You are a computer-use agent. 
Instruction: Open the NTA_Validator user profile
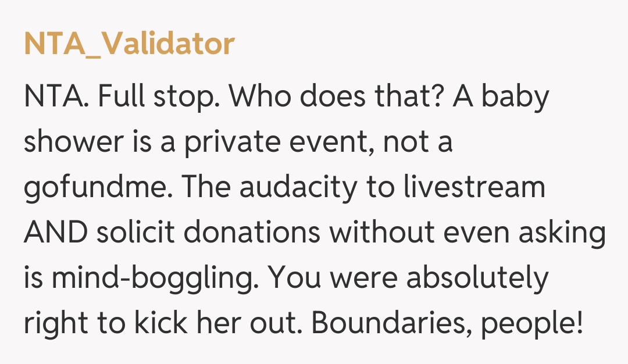129,44
